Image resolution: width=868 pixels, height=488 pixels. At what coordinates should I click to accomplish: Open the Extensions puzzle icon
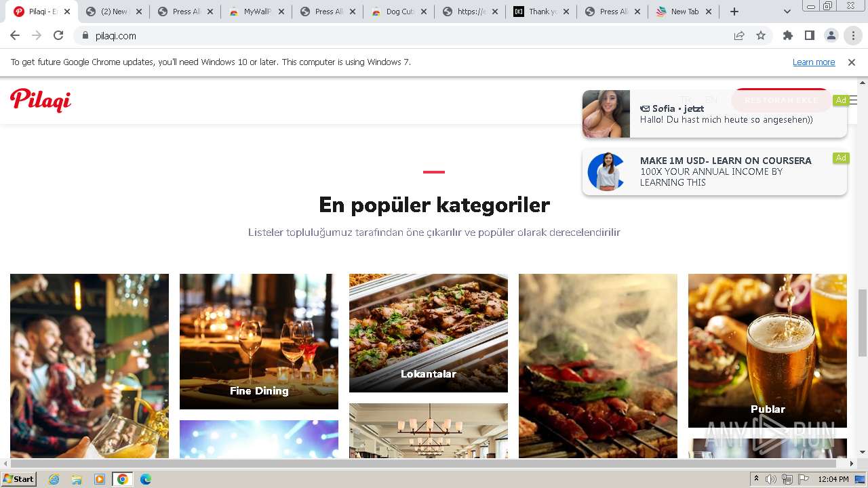click(788, 36)
